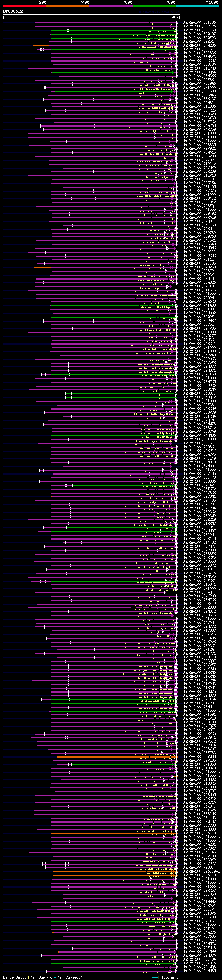Select hit UniRef100_C1E8G6

pyautogui.click(x=199, y=106)
